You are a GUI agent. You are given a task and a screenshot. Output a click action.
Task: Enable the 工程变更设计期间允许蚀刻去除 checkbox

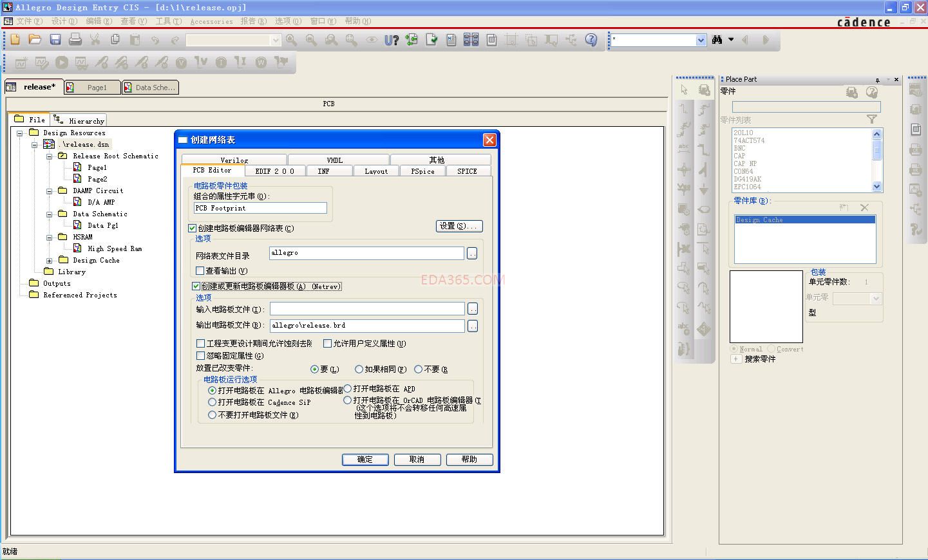(x=200, y=344)
